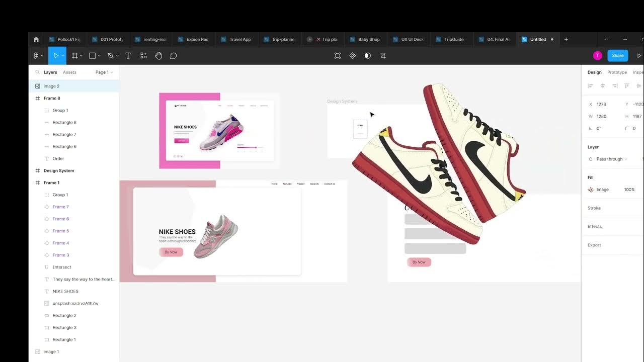Screen dimensions: 644x362
Task: Switch to the Pollock1 file tab
Action: (65, 39)
